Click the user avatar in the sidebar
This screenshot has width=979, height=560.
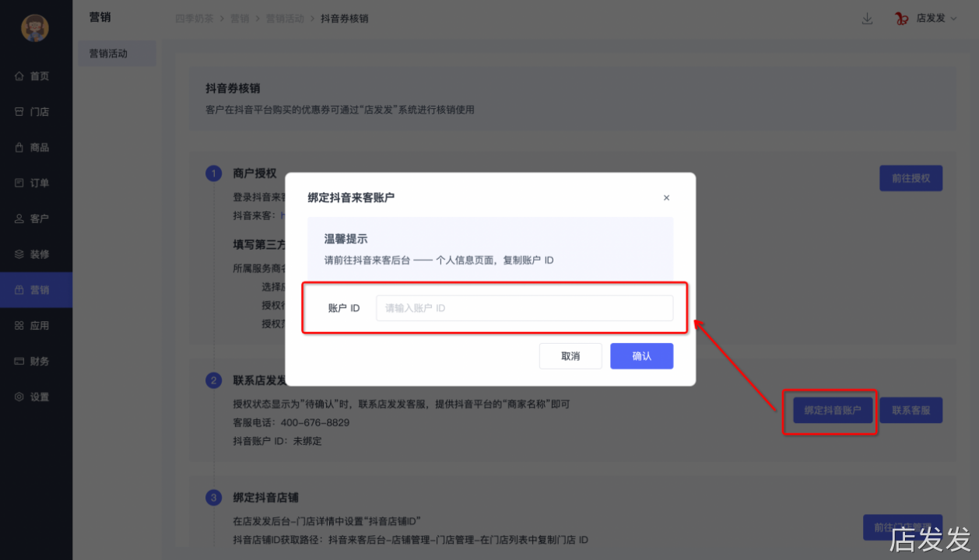click(x=34, y=28)
